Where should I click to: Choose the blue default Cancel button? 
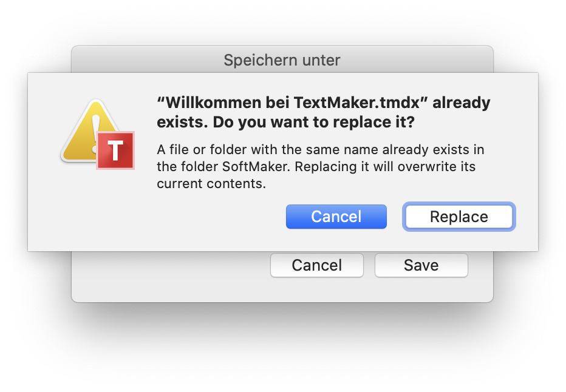(336, 217)
